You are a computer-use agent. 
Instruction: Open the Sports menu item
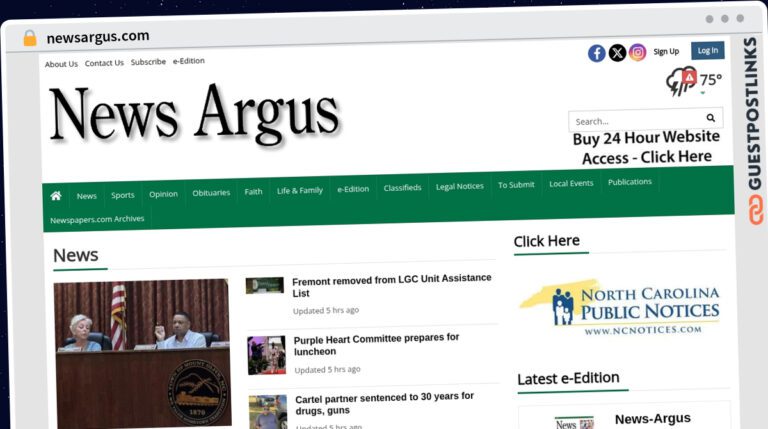coord(122,195)
